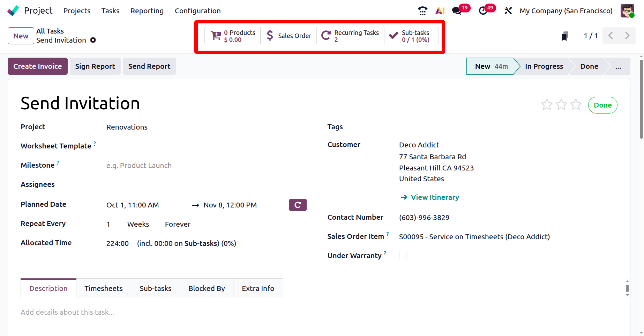Set priority with the first star
This screenshot has height=336, width=644.
547,105
